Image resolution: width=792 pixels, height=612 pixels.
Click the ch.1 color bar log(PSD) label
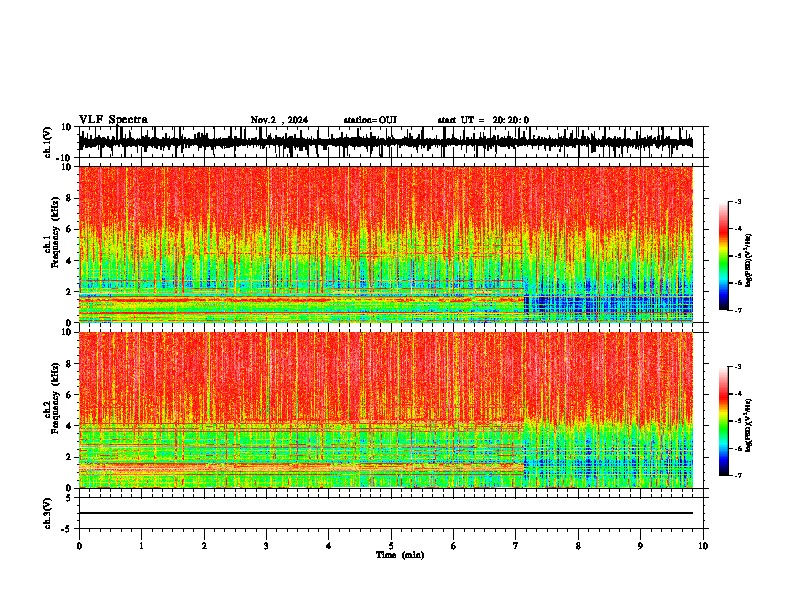pos(749,260)
